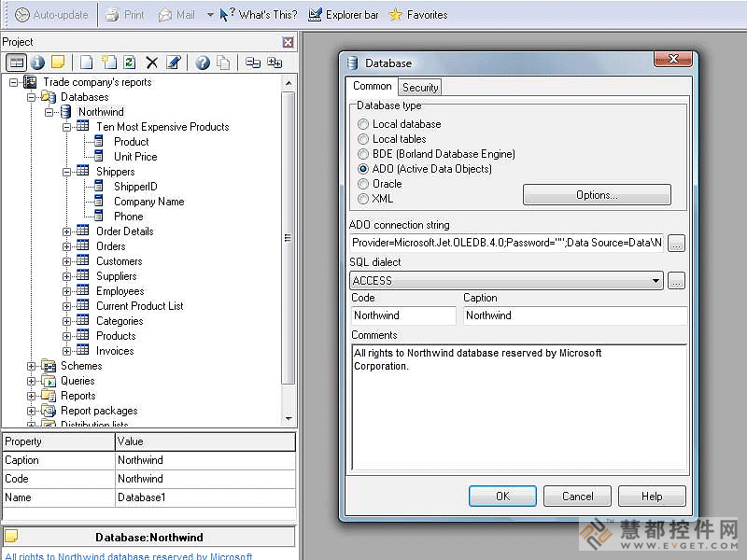Image resolution: width=747 pixels, height=560 pixels.
Task: Click the Schemes folder icon
Action: (x=49, y=366)
